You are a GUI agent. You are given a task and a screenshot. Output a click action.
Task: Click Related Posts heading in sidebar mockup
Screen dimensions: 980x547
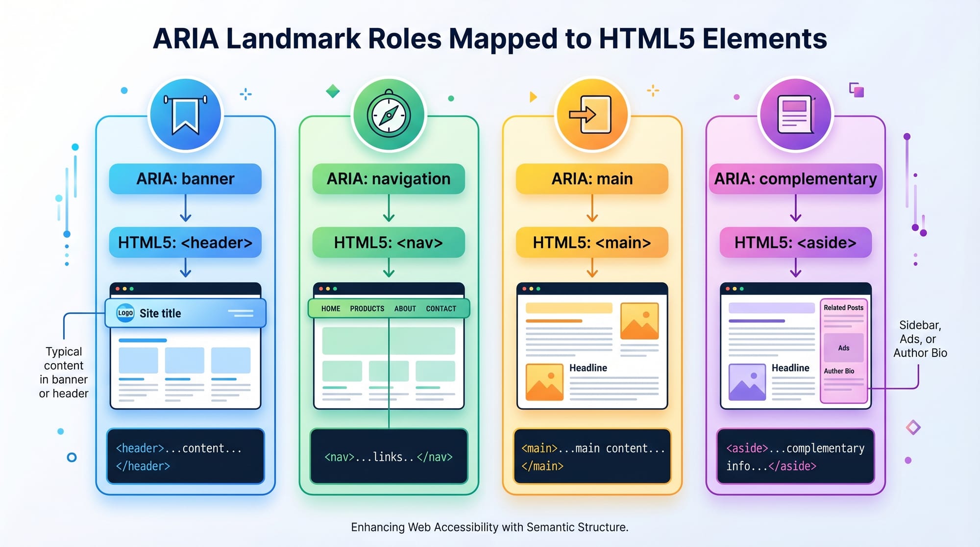[x=843, y=308]
